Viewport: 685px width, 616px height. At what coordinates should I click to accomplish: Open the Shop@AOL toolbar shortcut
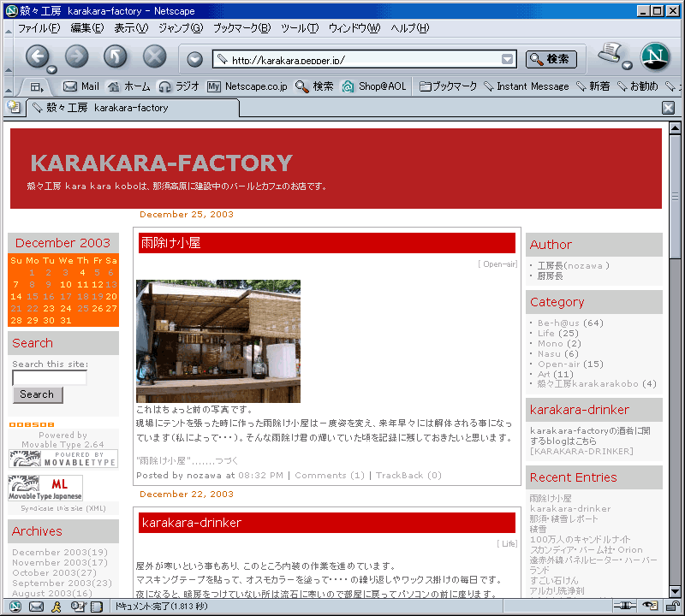[x=374, y=86]
